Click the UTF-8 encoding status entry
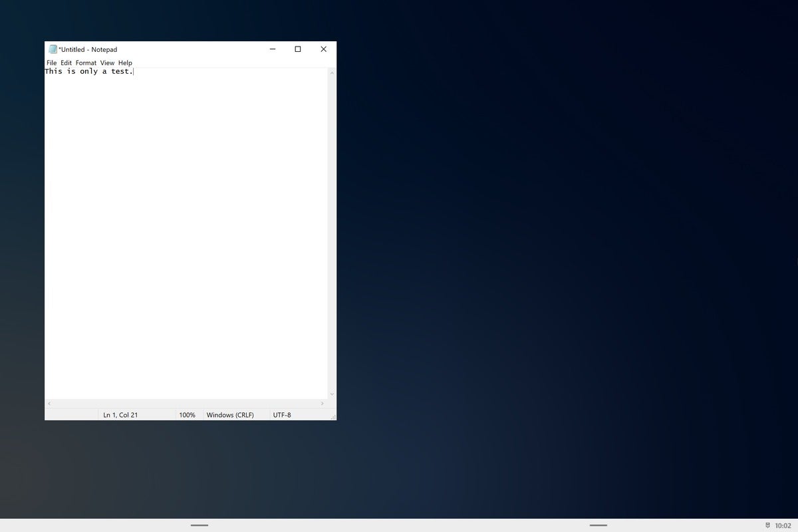 [x=282, y=415]
